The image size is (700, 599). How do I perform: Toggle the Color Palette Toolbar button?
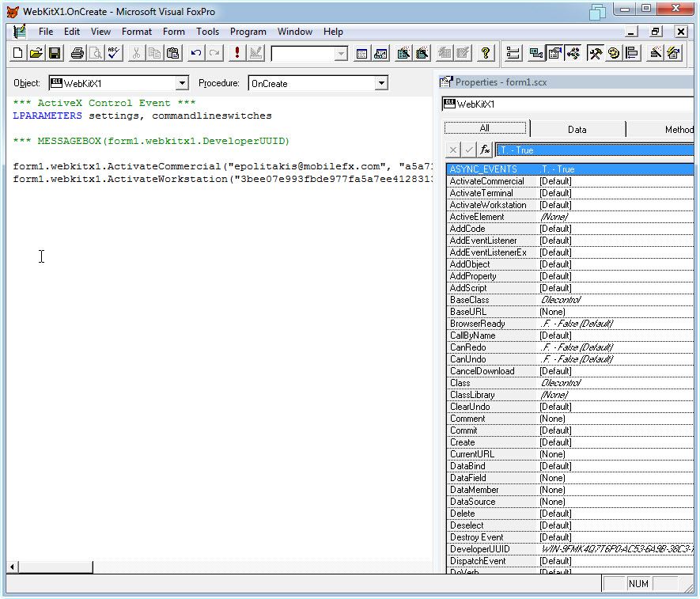tap(614, 53)
